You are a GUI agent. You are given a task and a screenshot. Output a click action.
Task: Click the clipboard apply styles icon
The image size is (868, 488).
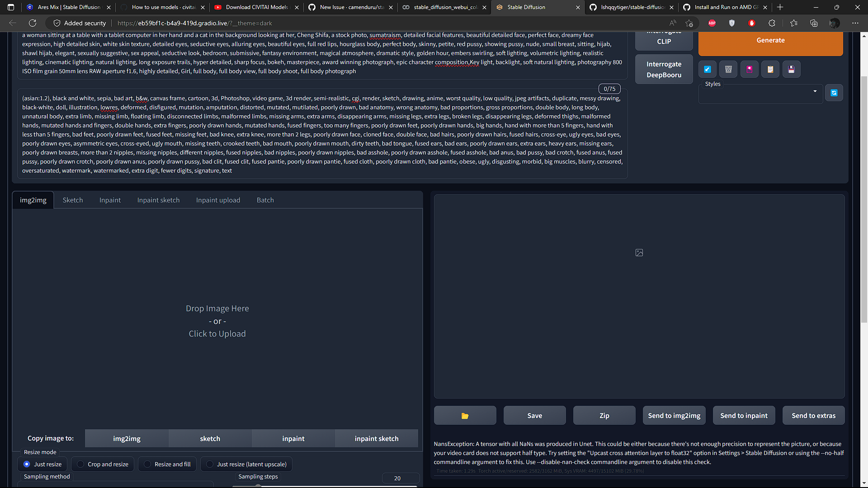[770, 69]
